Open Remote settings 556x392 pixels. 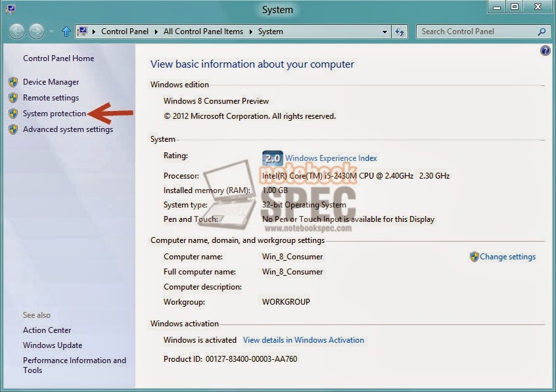(x=51, y=97)
